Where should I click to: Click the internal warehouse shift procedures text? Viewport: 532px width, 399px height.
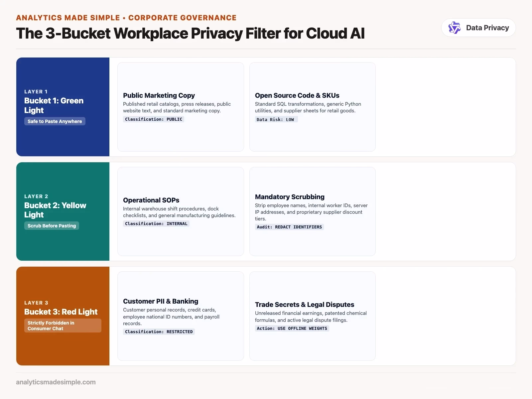(179, 212)
